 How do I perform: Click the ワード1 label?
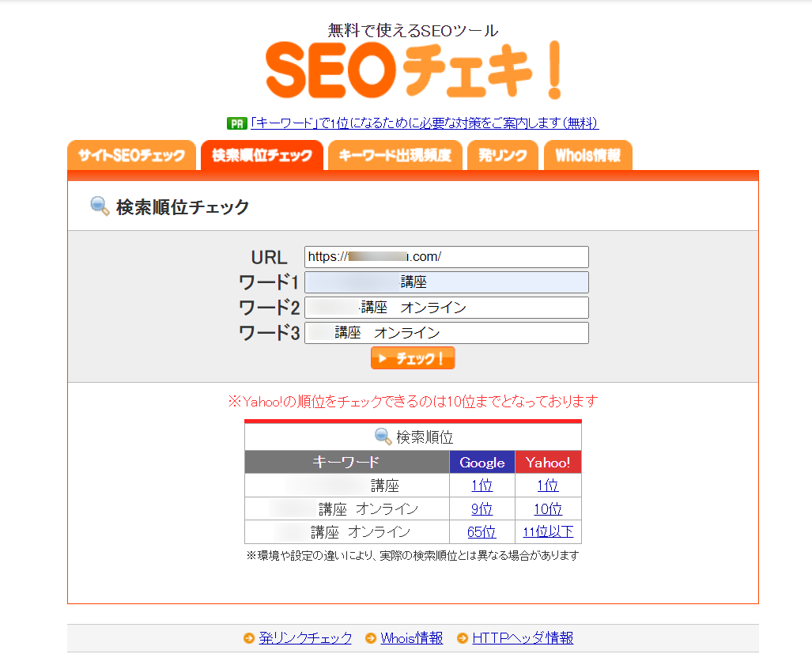(x=269, y=283)
